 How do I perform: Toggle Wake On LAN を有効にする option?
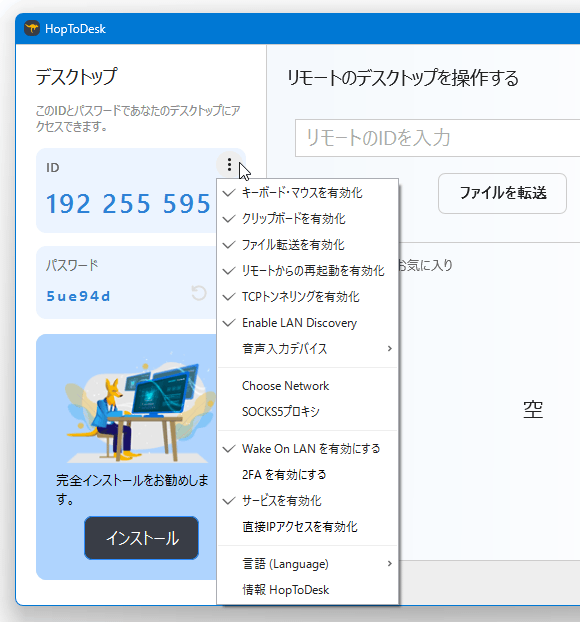307,449
